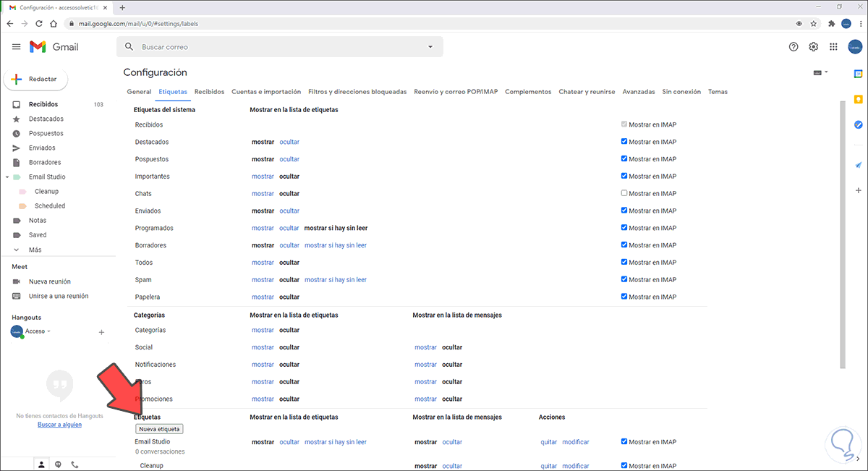This screenshot has height=471, width=868.
Task: Uncheck Mostrar en IMAP for Destacados
Action: tap(624, 142)
